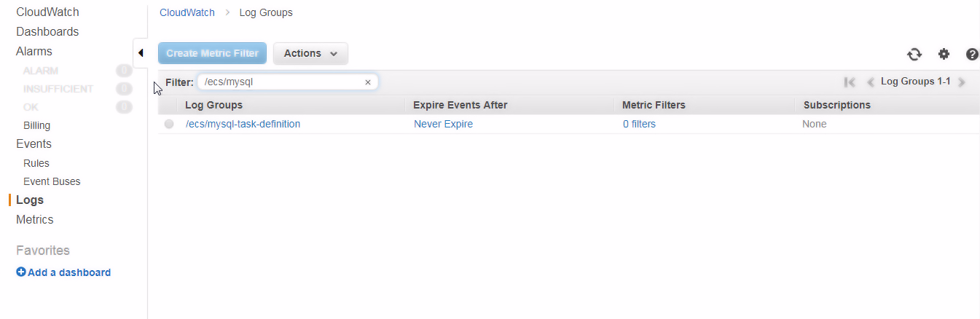Open CloudWatch in the sidebar
980x319 pixels.
tap(47, 12)
